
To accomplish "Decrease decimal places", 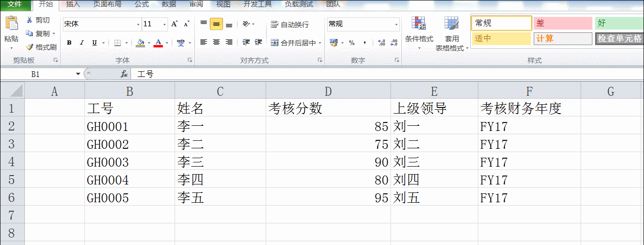I will click(394, 43).
